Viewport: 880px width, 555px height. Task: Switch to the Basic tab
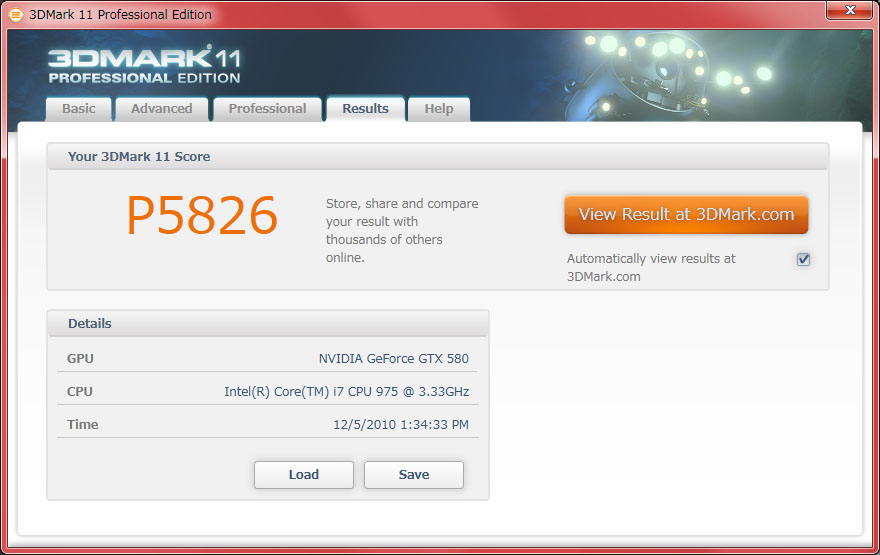click(79, 109)
